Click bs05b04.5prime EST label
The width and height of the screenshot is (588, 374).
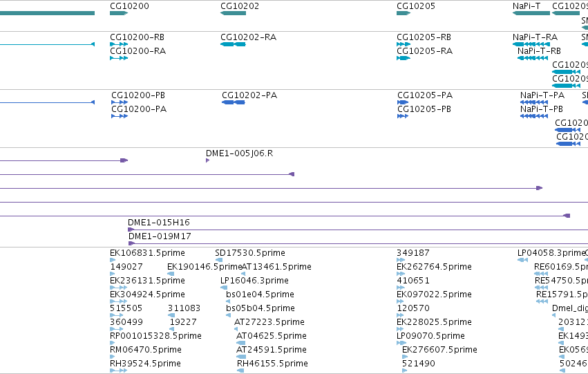tap(260, 308)
